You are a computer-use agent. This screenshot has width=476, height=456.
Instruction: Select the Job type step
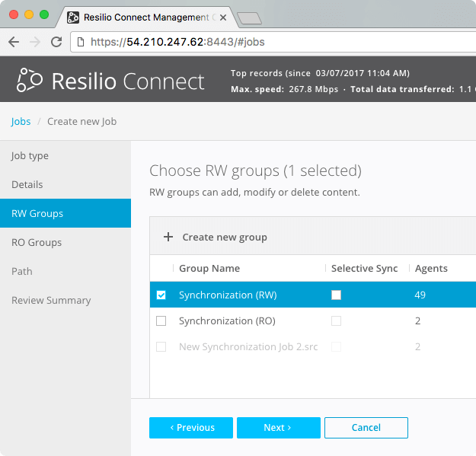[65, 155]
